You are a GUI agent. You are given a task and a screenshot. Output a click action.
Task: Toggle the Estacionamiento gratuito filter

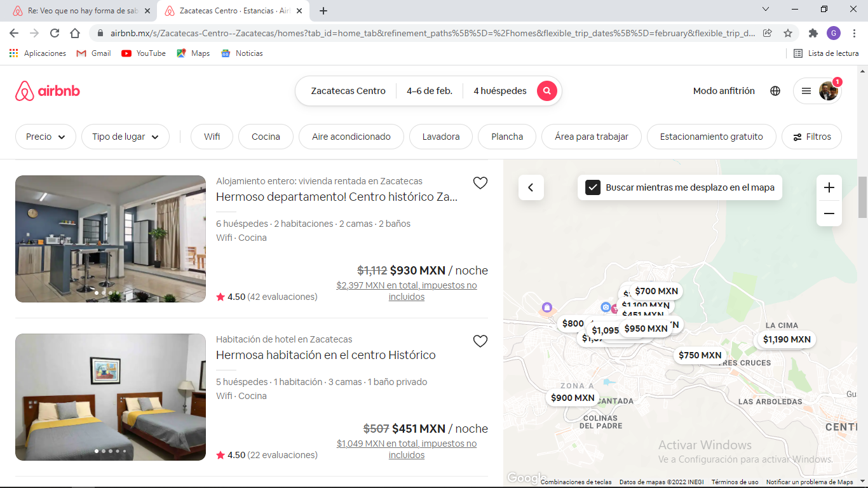711,137
